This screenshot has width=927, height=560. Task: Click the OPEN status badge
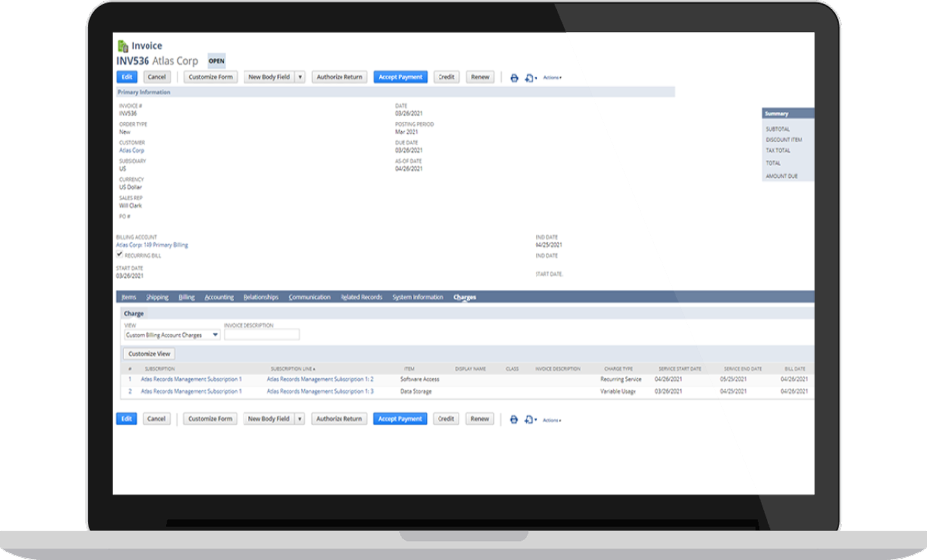216,61
